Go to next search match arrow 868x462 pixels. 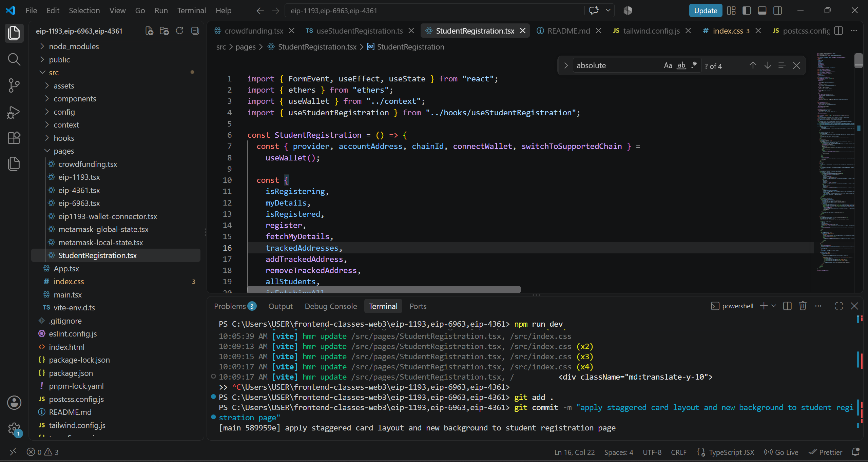tap(768, 65)
